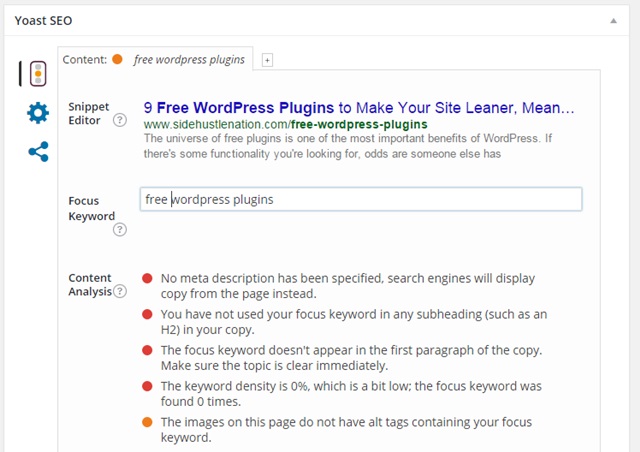Collapse the Yoast SEO metabox arrow

[x=613, y=21]
